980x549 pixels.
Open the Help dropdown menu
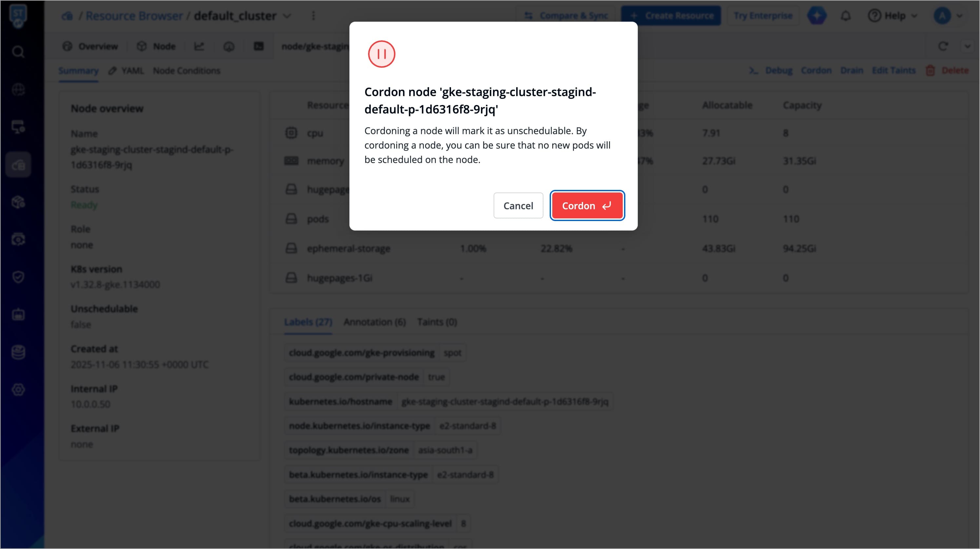pos(892,16)
